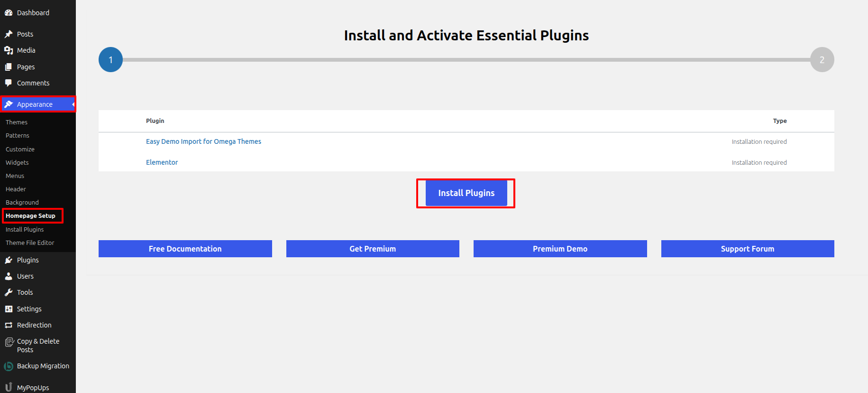The height and width of the screenshot is (393, 868).
Task: Open the Elementor plugin link
Action: 162,162
